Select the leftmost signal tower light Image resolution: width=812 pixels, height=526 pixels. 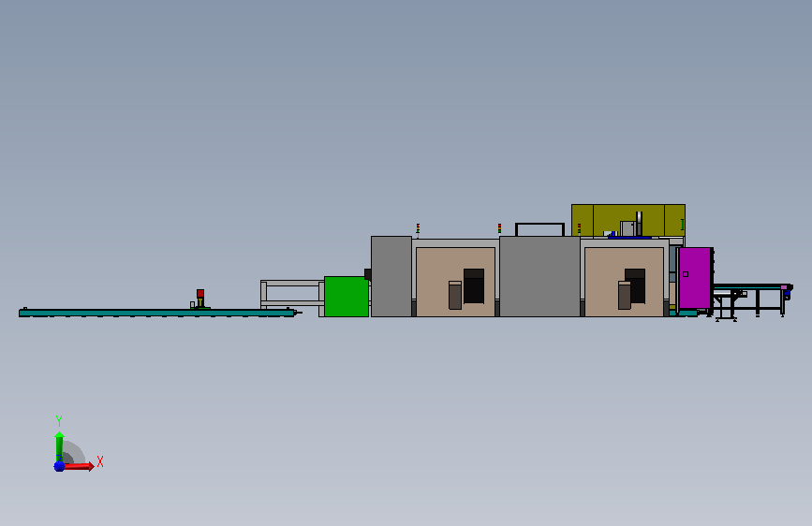[x=418, y=228]
